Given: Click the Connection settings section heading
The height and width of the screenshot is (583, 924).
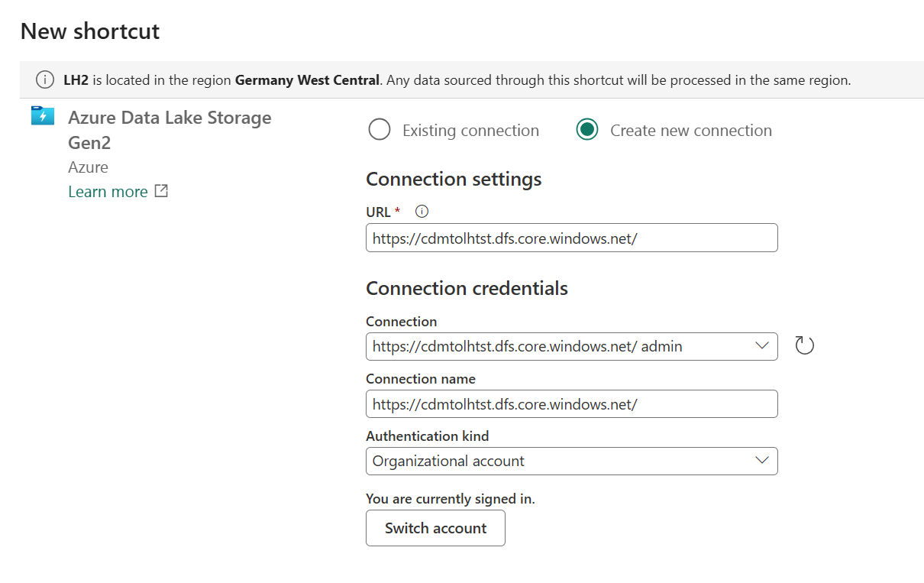Looking at the screenshot, I should click(453, 179).
